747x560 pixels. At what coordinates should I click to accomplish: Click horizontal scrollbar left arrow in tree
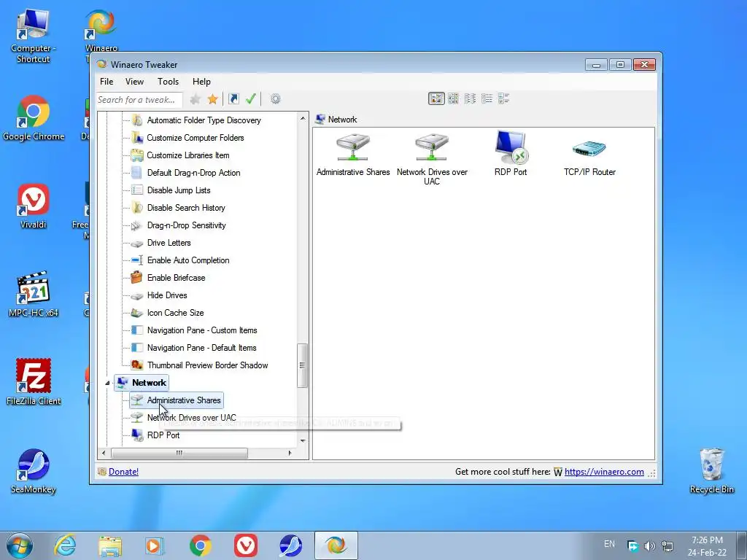point(104,453)
